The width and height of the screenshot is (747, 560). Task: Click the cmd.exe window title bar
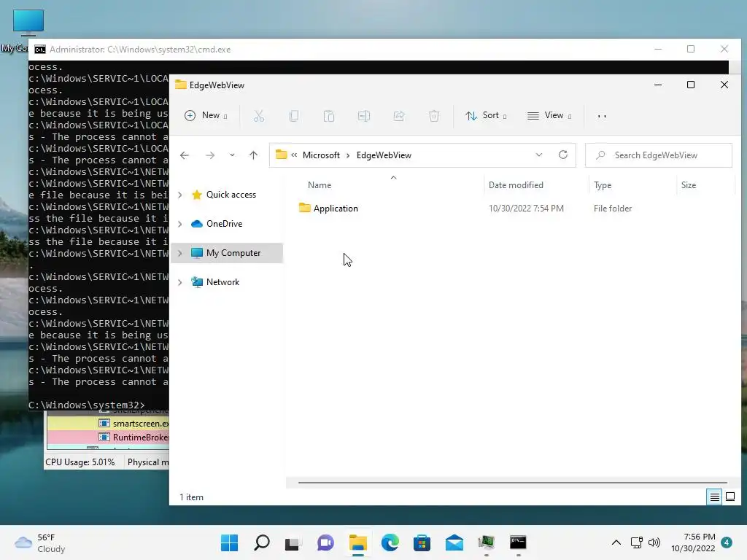click(x=343, y=50)
